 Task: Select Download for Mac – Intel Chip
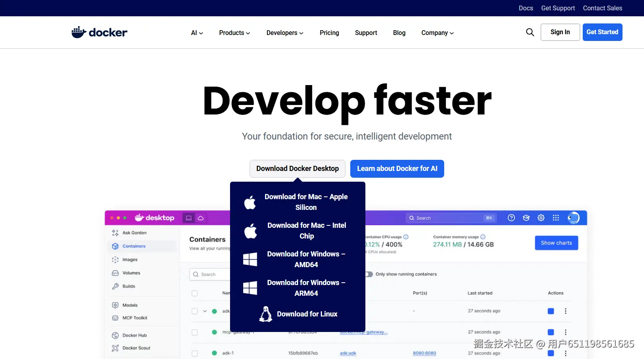click(298, 231)
